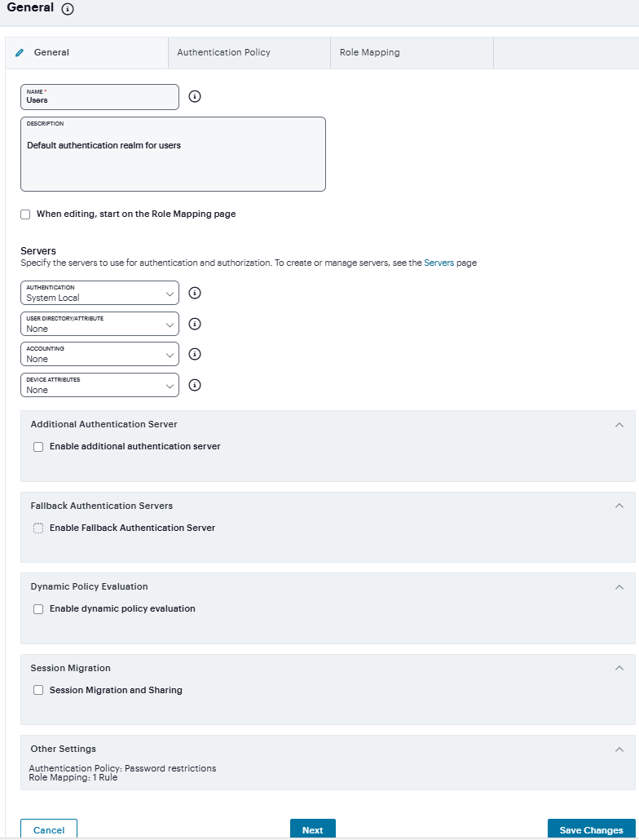
Task: Click info icon next to Accounting dropdown
Action: (x=195, y=354)
